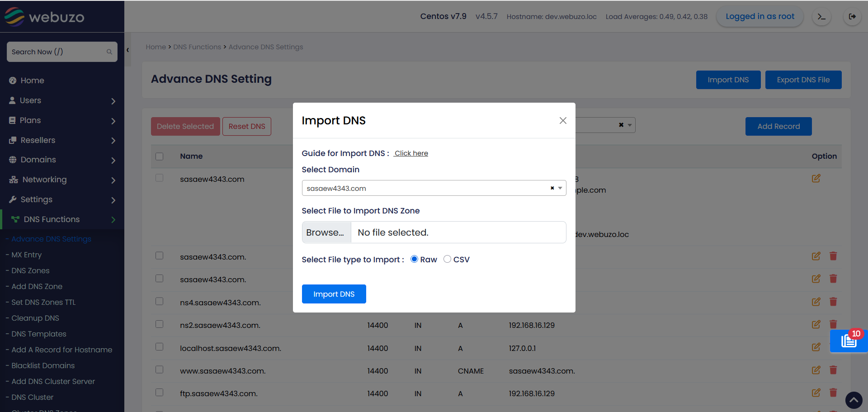Collapse the sidebar with the arrow handle
This screenshot has height=412, width=868.
[x=128, y=50]
